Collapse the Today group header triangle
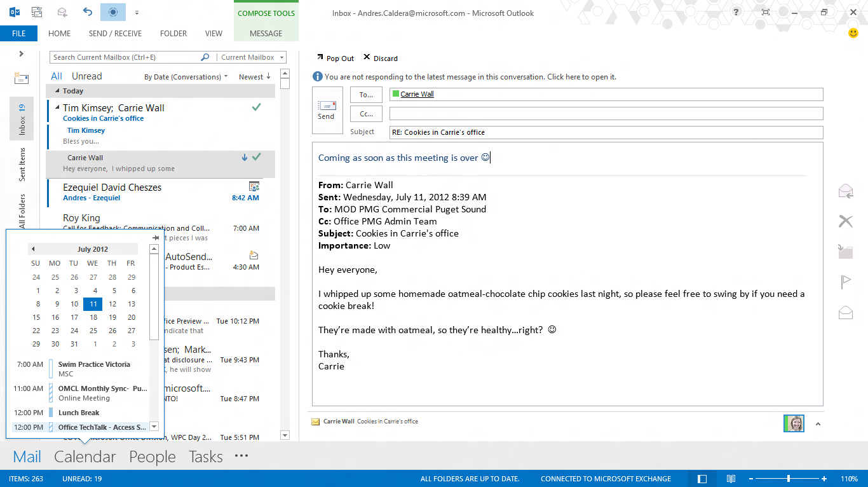 (x=57, y=91)
